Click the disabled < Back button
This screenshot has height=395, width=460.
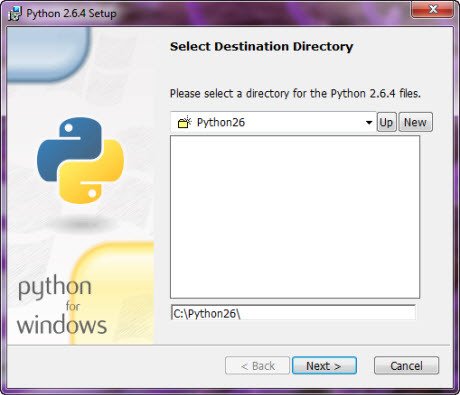click(x=257, y=366)
